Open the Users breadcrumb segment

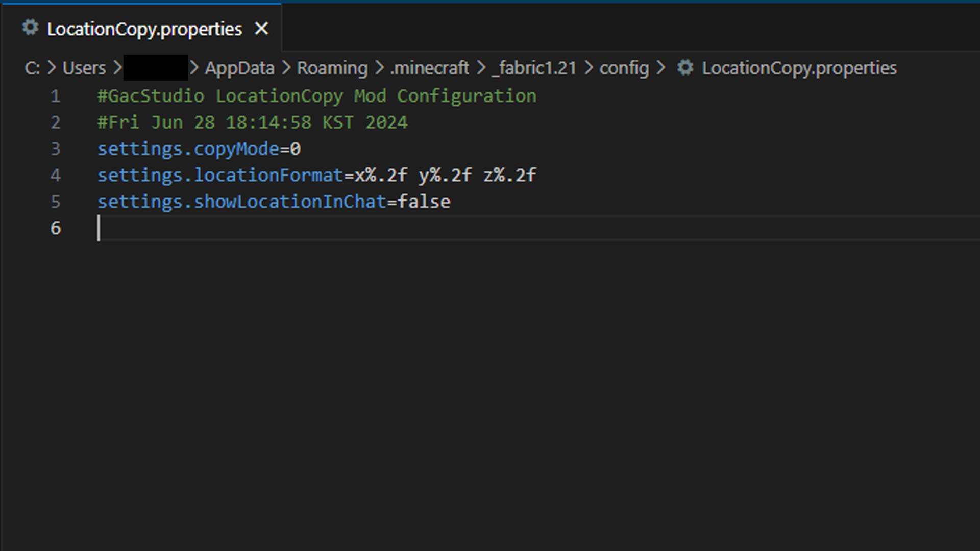pyautogui.click(x=84, y=68)
